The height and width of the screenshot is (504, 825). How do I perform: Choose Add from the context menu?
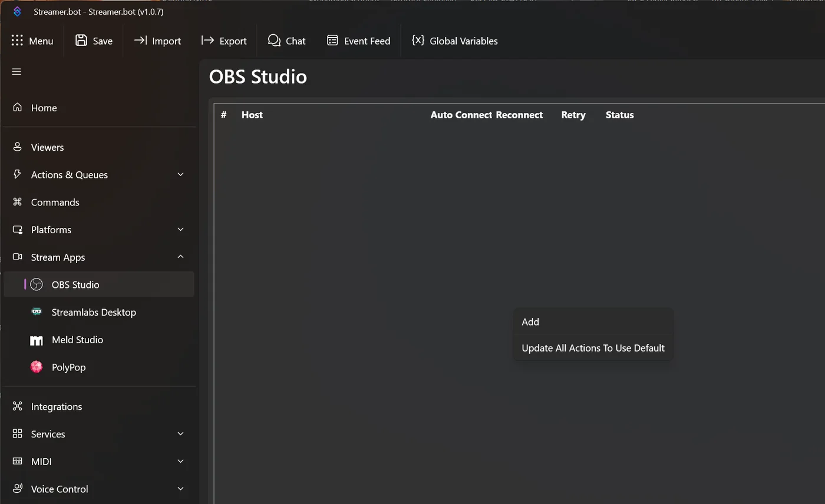coord(593,321)
